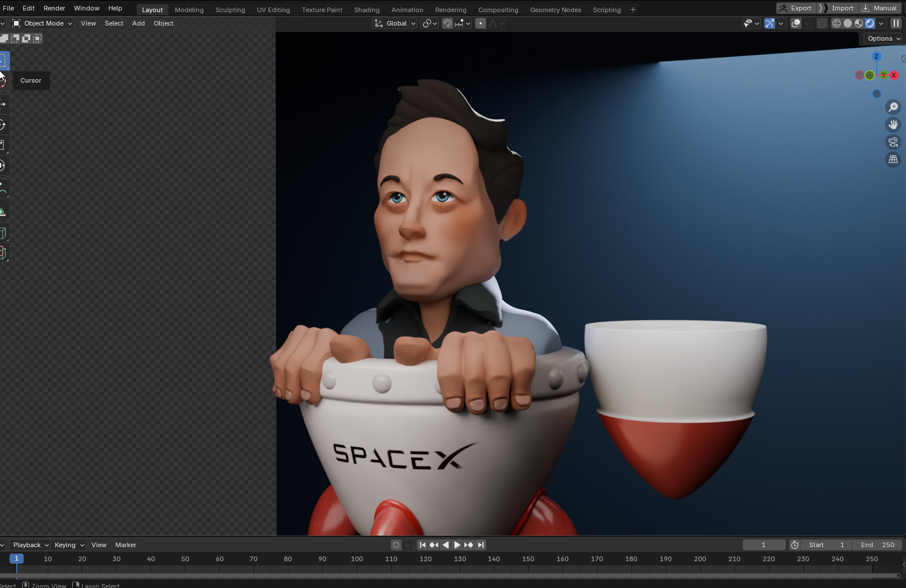Toggle viewport gizmos display
The image size is (906, 588).
coord(770,23)
